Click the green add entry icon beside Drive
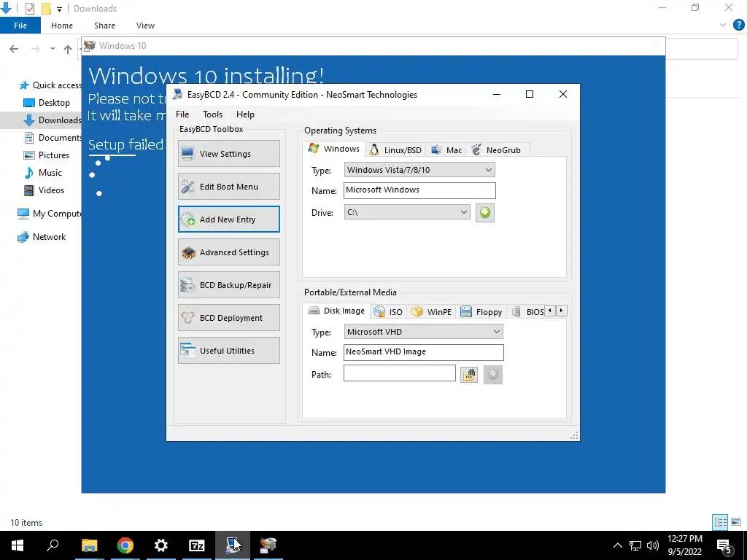Viewport: 747px width, 560px height. 485,212
